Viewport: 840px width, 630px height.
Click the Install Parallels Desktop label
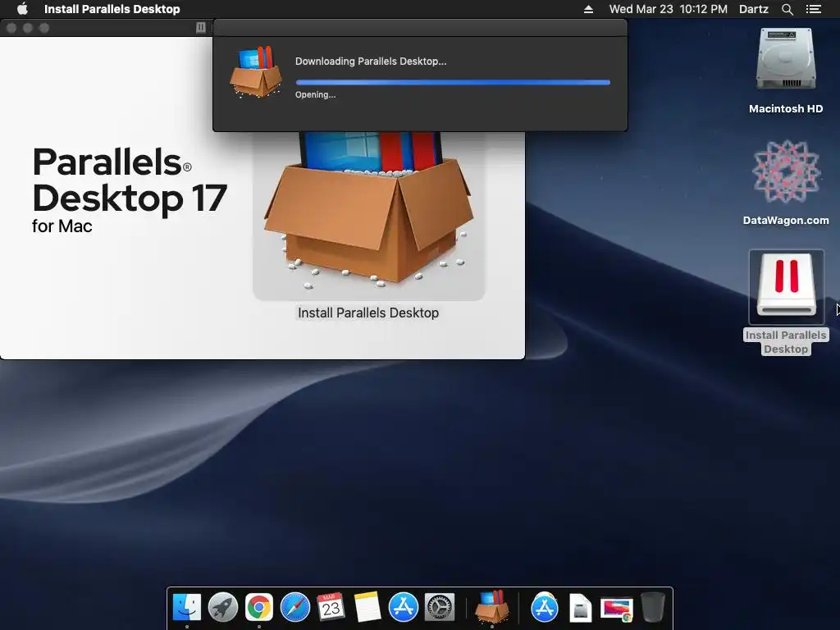[x=368, y=313]
